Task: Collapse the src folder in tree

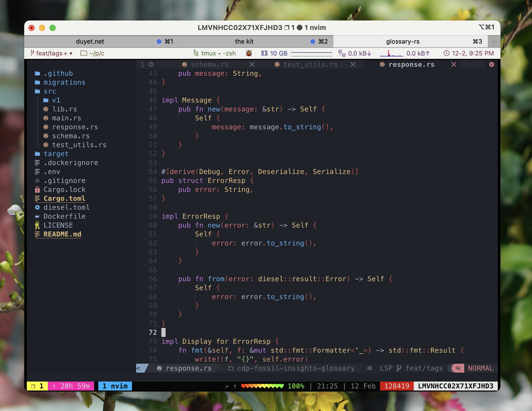Action: tap(49, 91)
